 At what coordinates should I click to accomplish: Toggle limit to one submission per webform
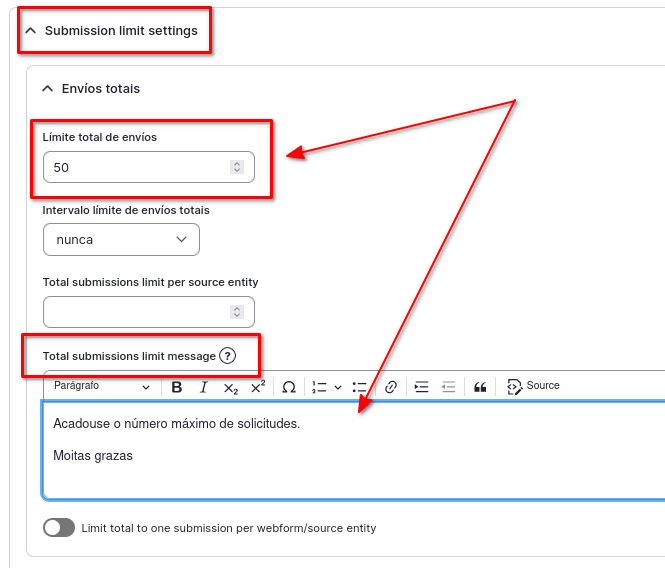[x=59, y=528]
